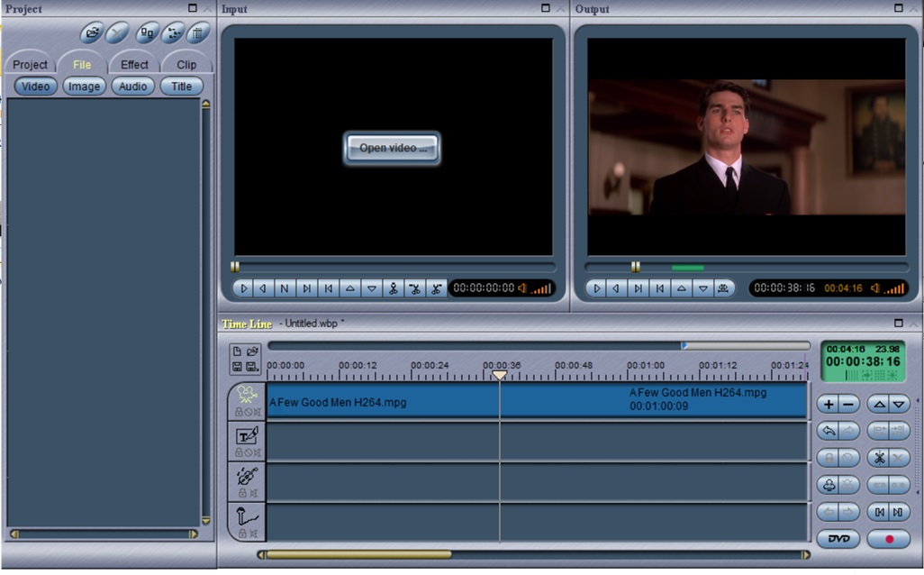Select the Image file category
Image resolution: width=924 pixels, height=575 pixels.
pyautogui.click(x=85, y=87)
